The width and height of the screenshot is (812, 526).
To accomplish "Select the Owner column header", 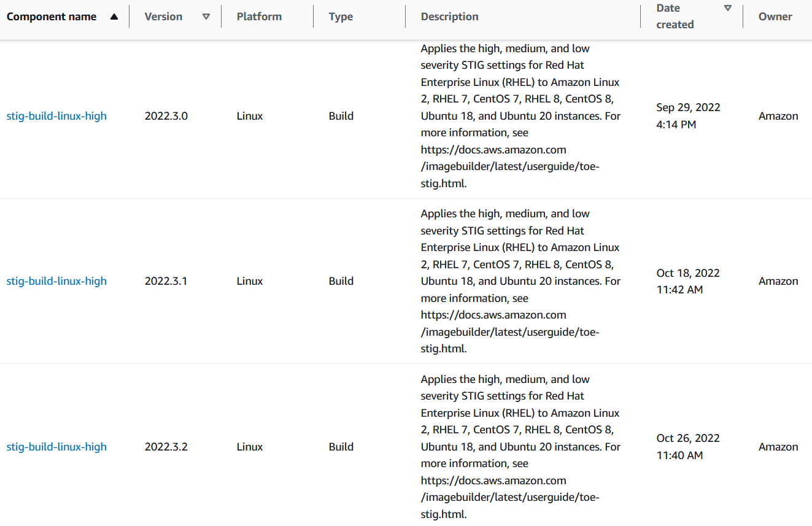I will tap(775, 17).
